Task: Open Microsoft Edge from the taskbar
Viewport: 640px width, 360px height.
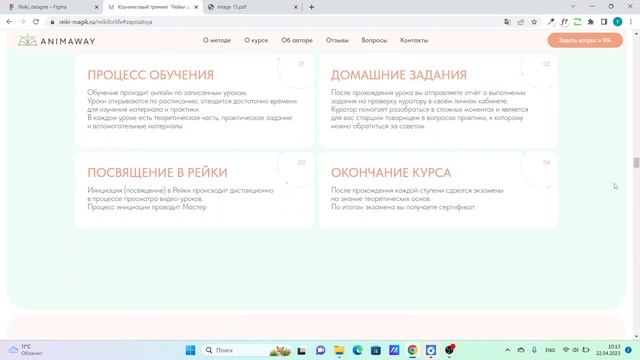Action: pyautogui.click(x=357, y=350)
